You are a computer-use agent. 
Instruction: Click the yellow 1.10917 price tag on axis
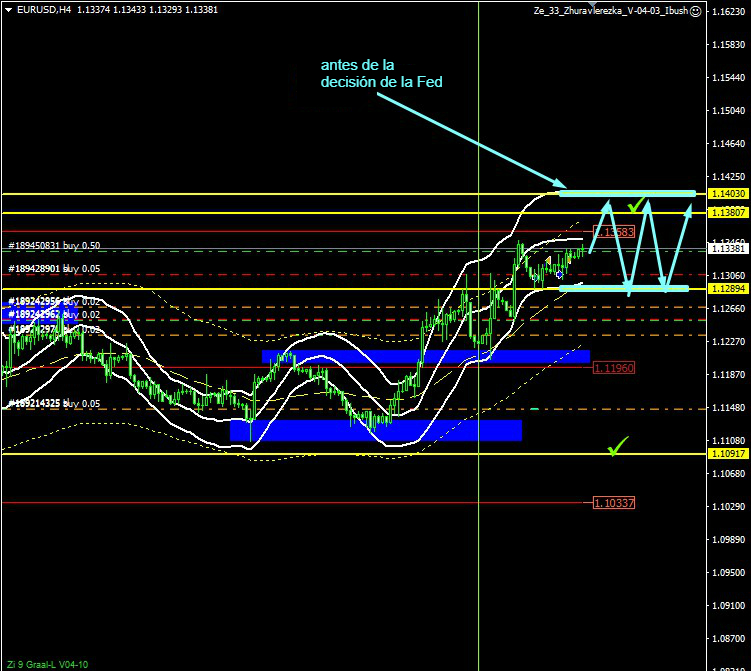728,454
